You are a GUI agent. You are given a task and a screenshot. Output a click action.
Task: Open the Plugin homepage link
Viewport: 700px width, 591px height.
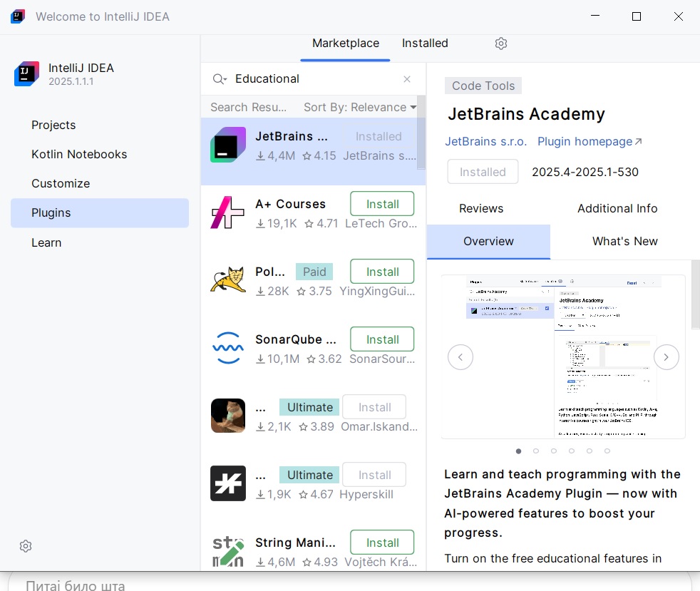click(590, 141)
